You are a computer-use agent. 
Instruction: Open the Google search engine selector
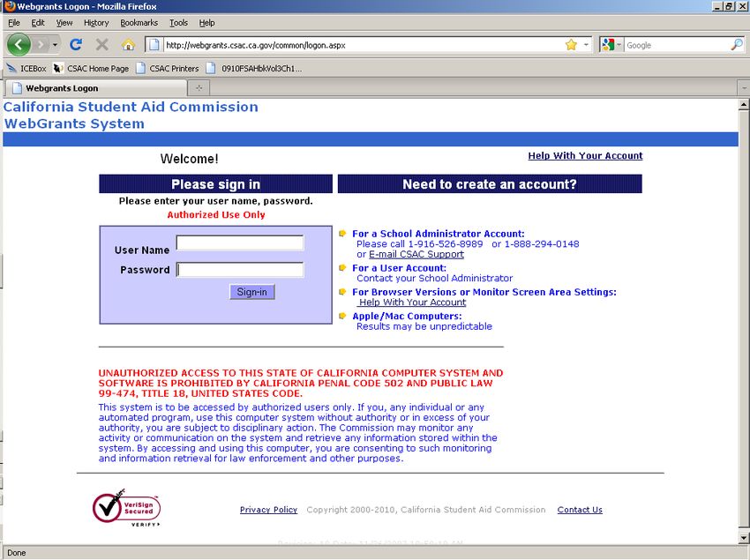[x=611, y=45]
